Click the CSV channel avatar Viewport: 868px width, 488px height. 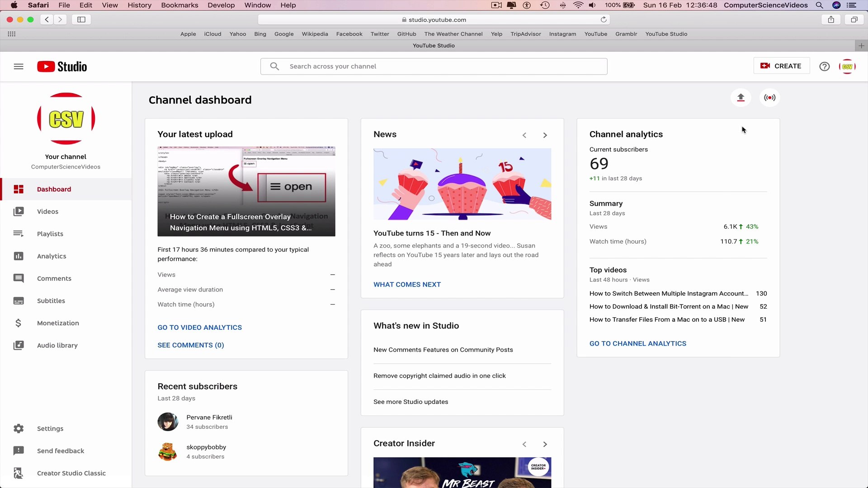847,66
